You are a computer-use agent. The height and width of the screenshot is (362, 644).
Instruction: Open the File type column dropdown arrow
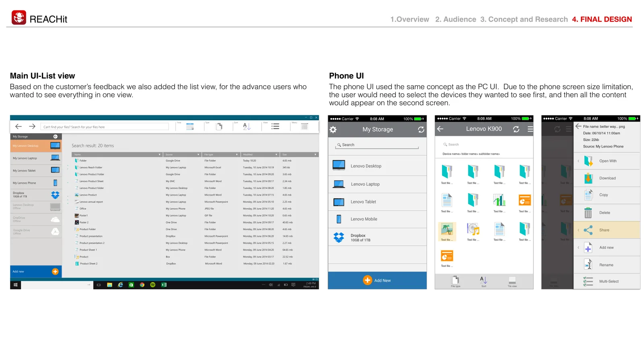(x=237, y=154)
